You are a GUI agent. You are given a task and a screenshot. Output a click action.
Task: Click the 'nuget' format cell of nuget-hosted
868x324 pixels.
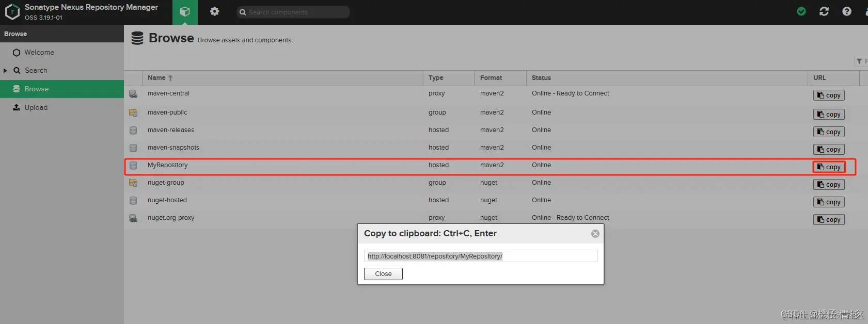point(488,200)
